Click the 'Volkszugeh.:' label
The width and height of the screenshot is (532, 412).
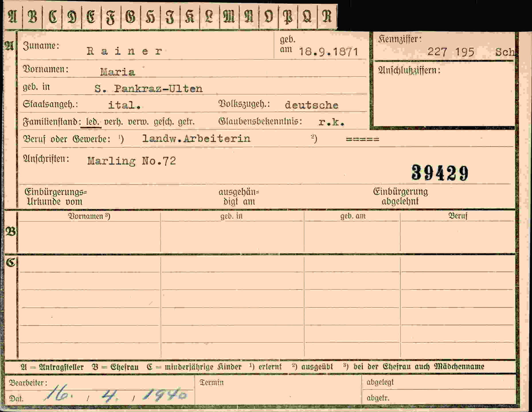244,104
